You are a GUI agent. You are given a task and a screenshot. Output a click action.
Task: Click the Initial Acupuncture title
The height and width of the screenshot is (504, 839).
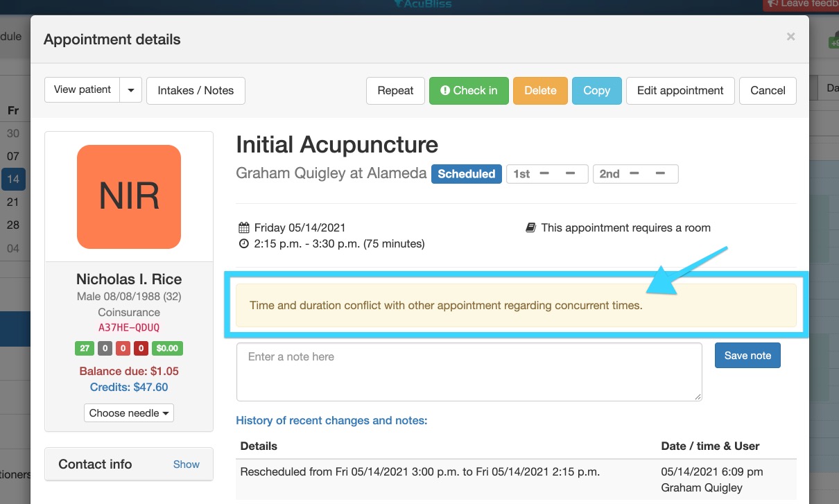337,145
